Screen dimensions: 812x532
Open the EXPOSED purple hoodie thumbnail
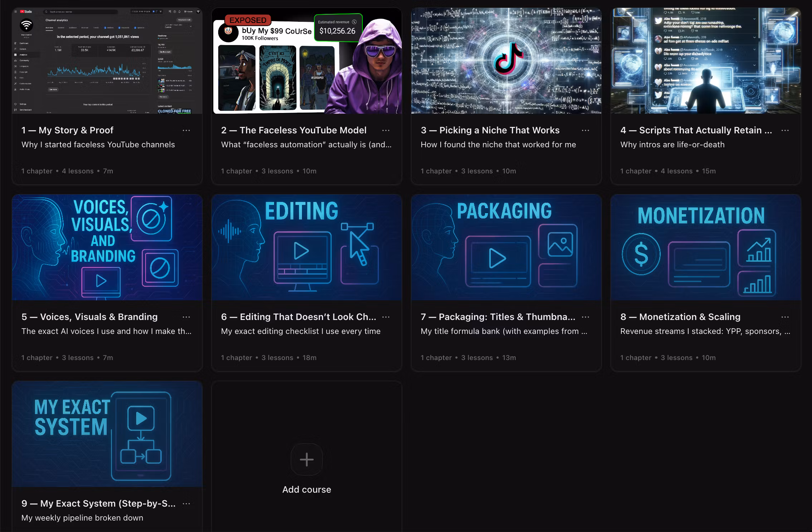point(307,61)
